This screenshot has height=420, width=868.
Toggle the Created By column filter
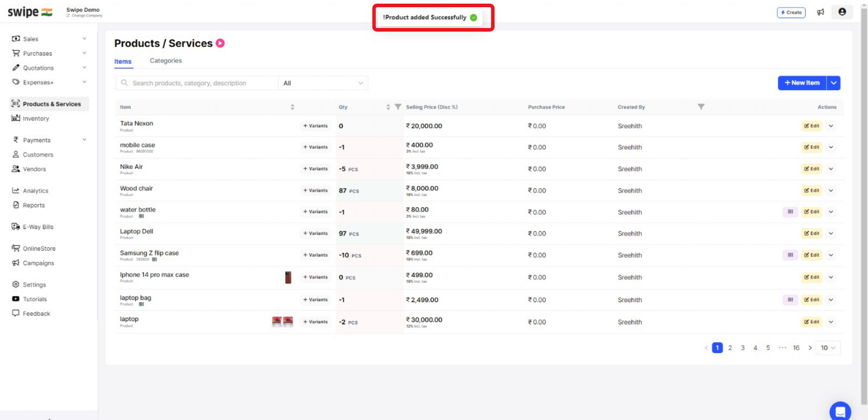tap(701, 107)
